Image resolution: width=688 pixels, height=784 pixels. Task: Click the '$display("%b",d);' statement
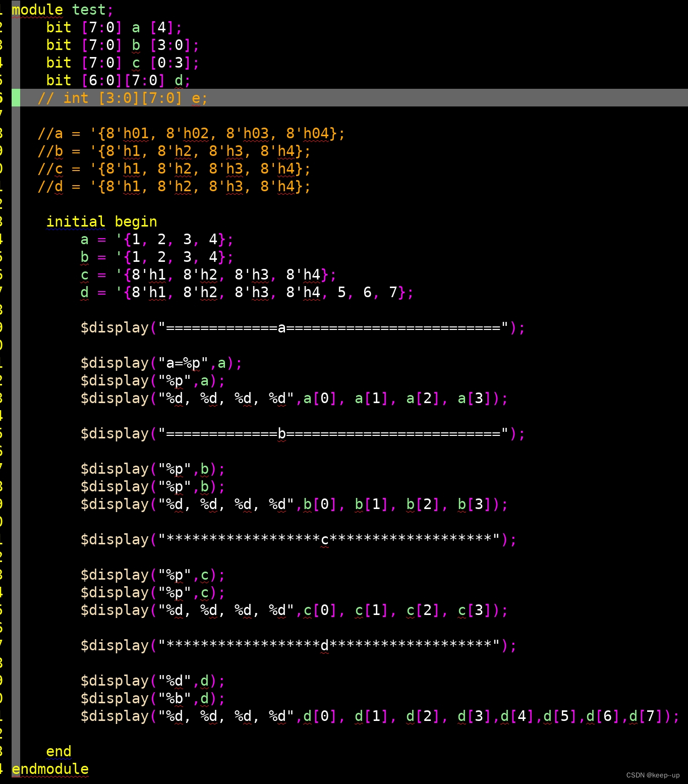point(151,698)
